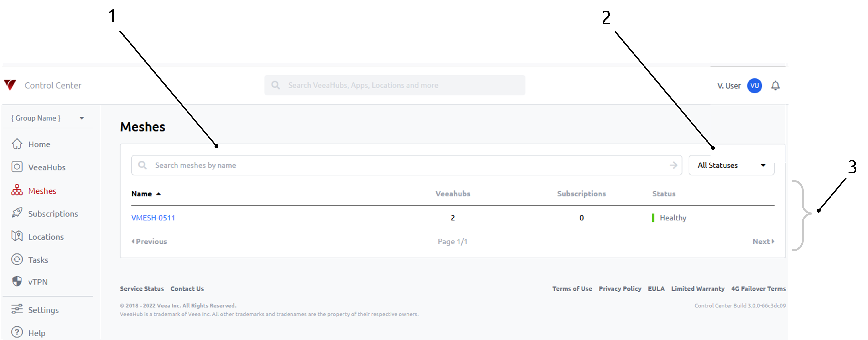Submit mesh search with arrow icon
The width and height of the screenshot is (868, 340).
(673, 165)
